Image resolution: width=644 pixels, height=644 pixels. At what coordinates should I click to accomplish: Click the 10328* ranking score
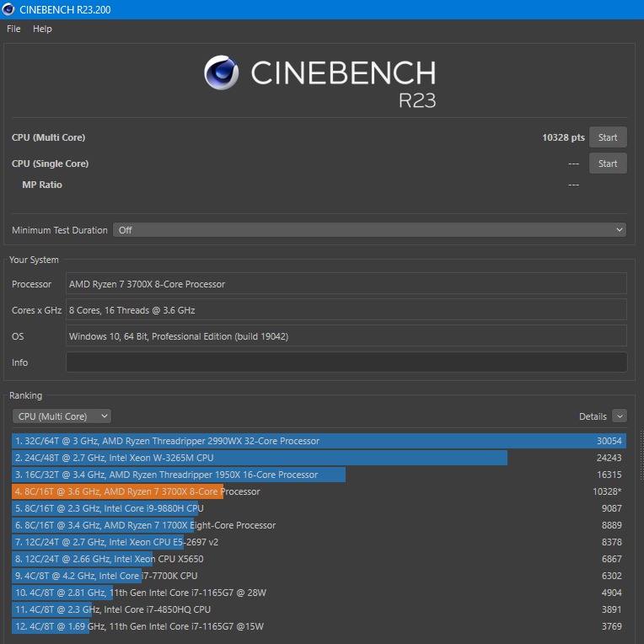607,491
